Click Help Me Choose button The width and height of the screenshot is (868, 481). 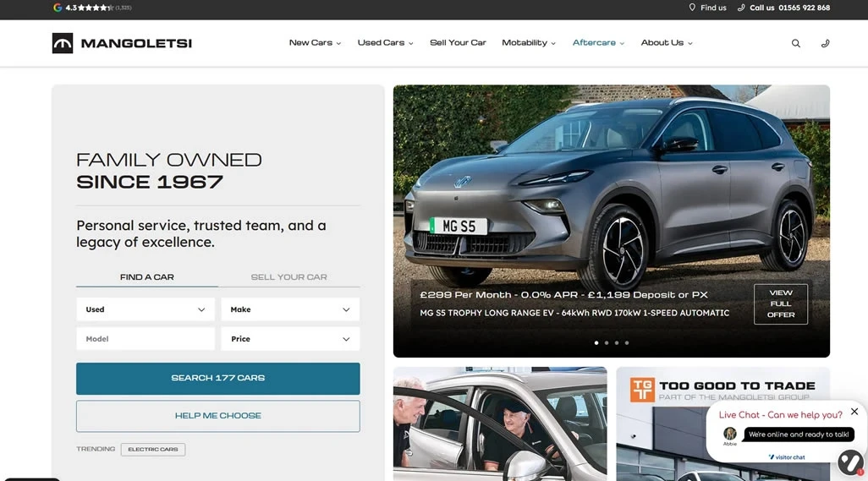click(x=218, y=416)
